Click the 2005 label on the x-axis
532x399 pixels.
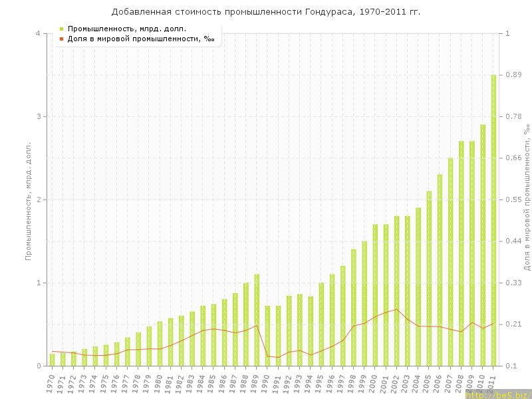(x=428, y=384)
